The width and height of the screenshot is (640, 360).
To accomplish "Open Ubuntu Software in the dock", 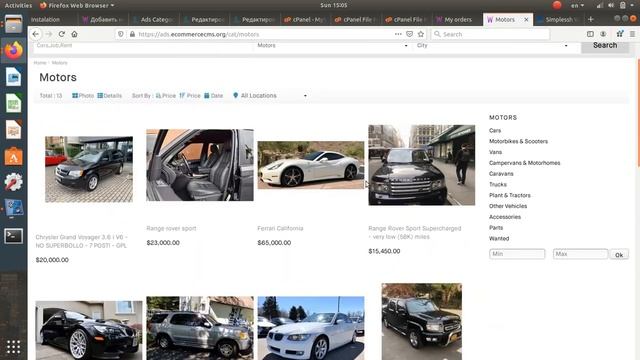I will click(x=13, y=156).
